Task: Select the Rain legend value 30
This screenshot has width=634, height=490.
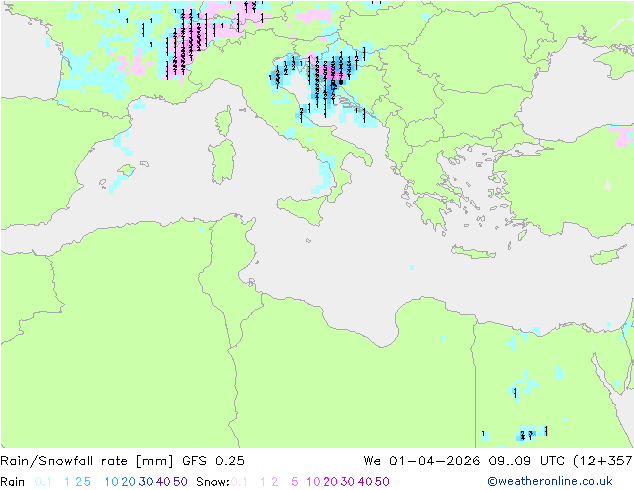Action: (146, 482)
